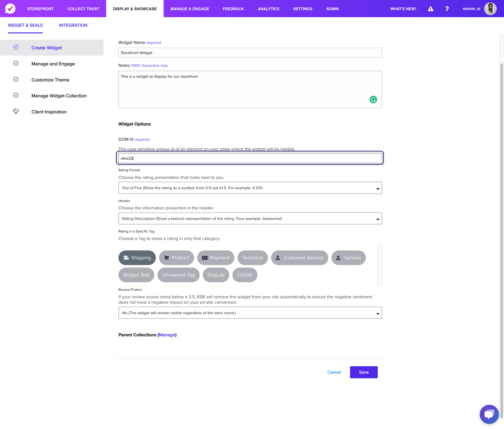Select the COVID tag

tap(245, 275)
